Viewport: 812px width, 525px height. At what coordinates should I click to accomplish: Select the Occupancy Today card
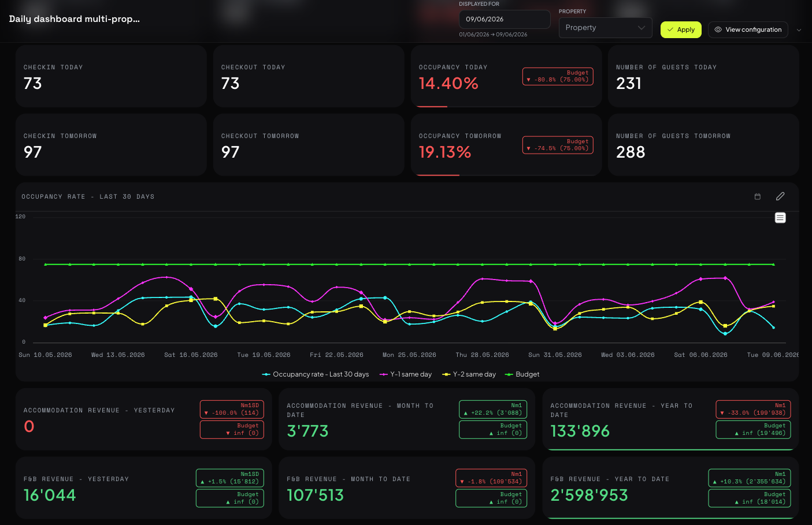click(x=506, y=76)
